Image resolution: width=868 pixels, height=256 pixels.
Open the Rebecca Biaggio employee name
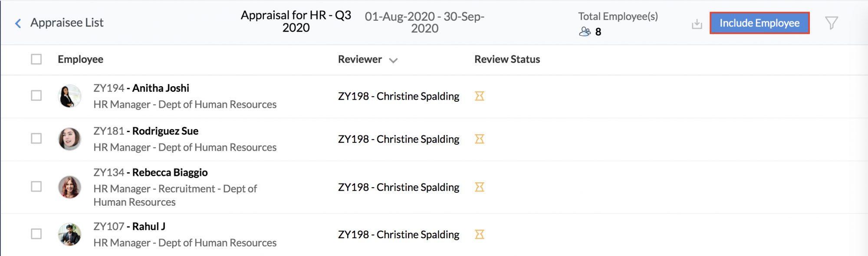click(170, 172)
